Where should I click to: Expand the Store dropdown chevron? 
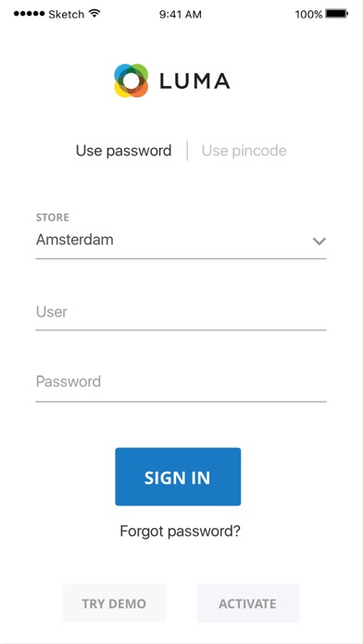(319, 241)
